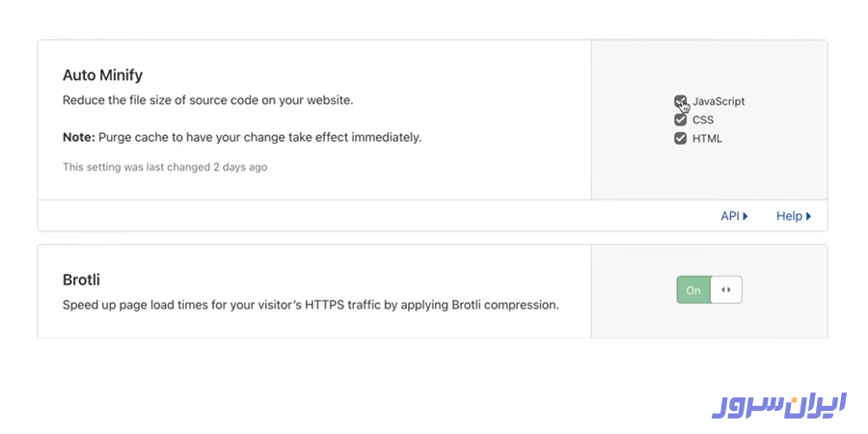The width and height of the screenshot is (868, 434).
Task: Click the JavaScript label text
Action: pyautogui.click(x=719, y=101)
